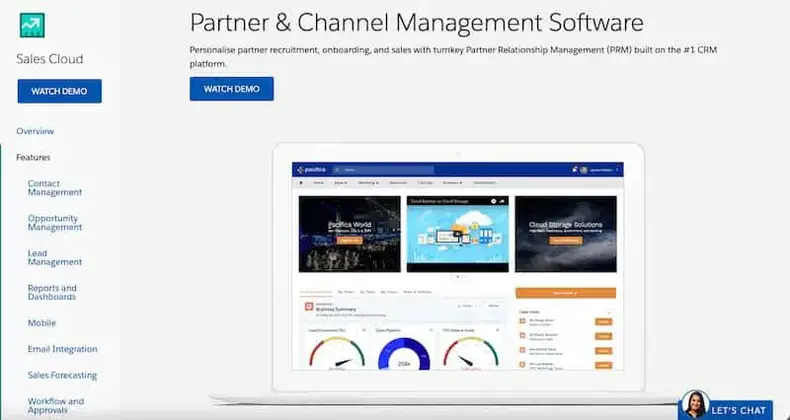Click the blue donut chart showing 258k

[x=404, y=355]
